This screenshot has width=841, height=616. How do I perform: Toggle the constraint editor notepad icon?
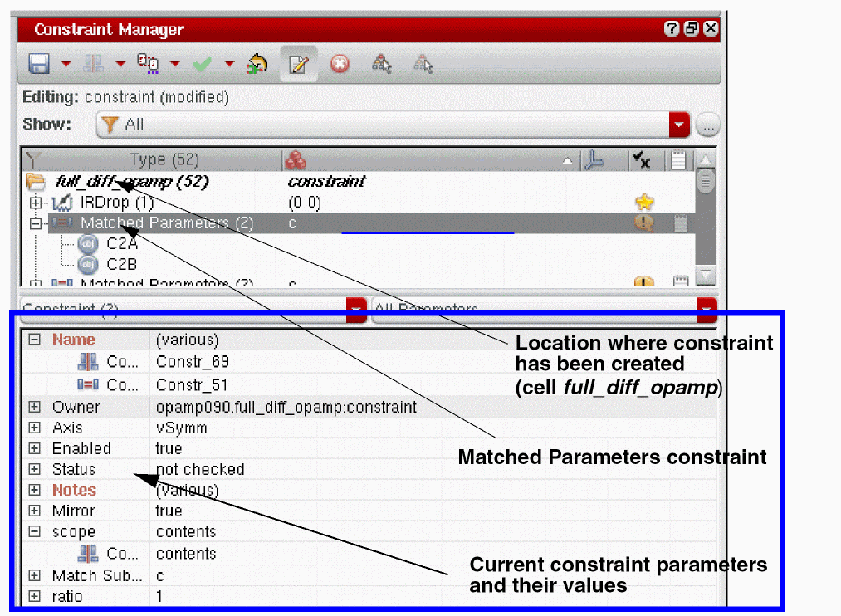[298, 64]
